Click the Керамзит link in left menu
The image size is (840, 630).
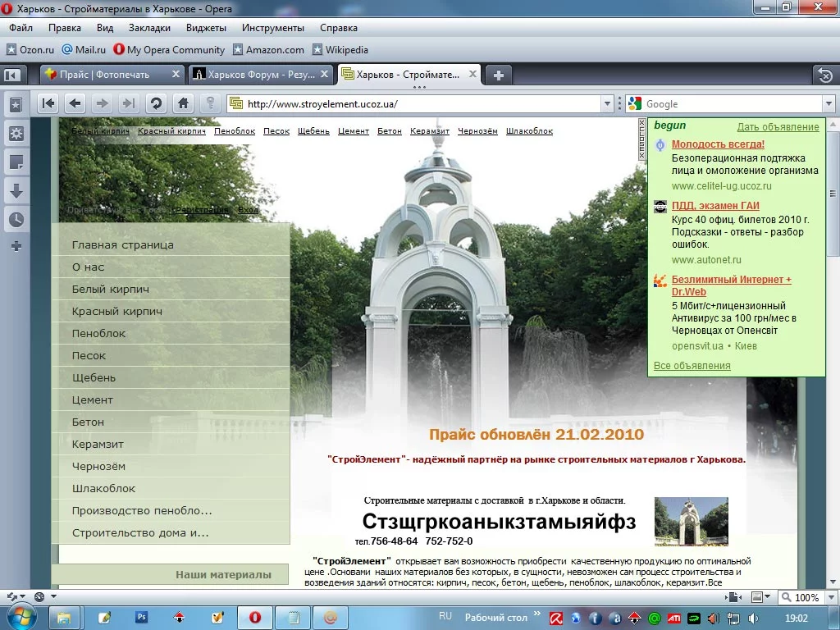(98, 444)
